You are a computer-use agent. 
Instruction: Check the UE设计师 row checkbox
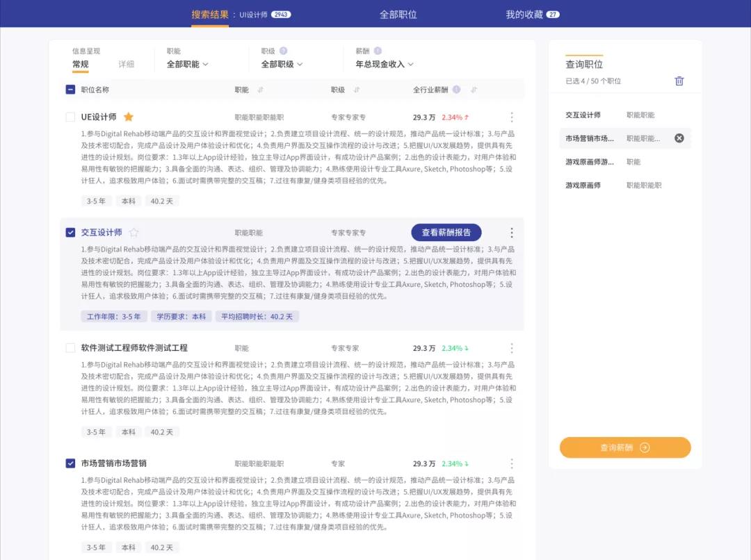70,117
